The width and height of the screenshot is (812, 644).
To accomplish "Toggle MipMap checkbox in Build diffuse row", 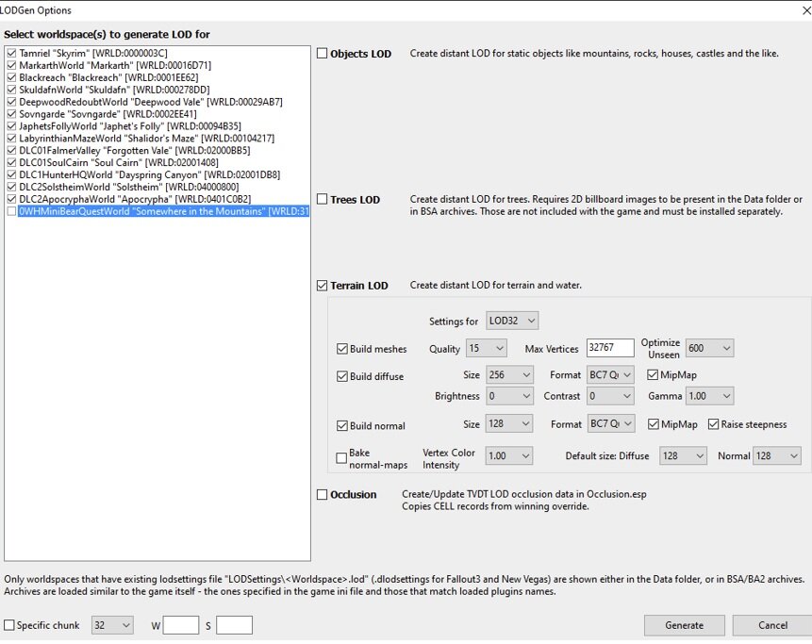I will [653, 375].
